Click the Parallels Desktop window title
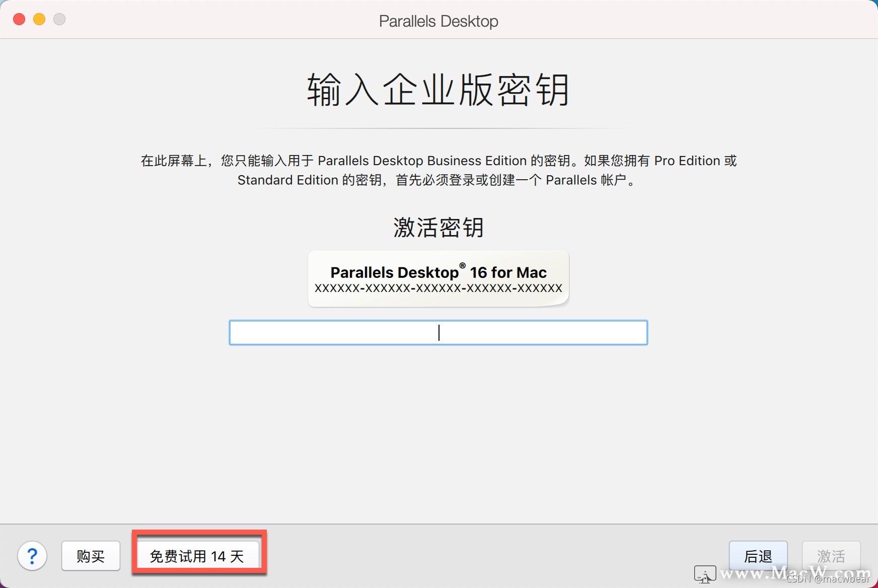 [x=438, y=21]
